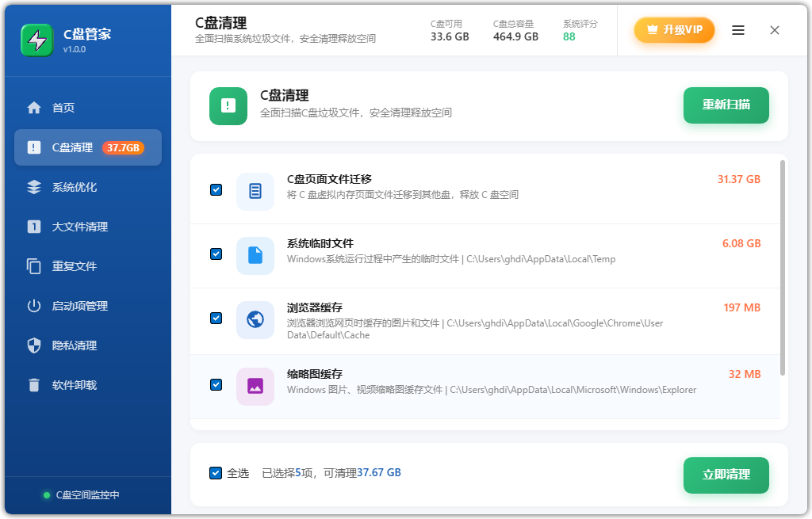Click the shield icon for 隐私清理
Viewport: 812px width, 519px height.
(x=34, y=345)
